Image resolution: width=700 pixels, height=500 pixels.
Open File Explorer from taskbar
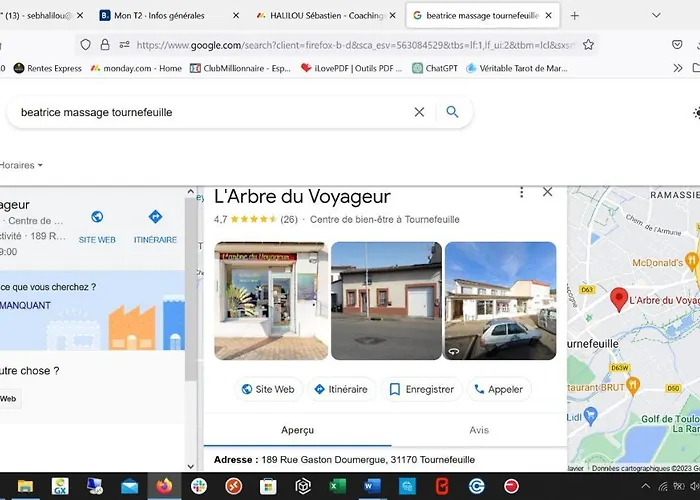click(25, 486)
